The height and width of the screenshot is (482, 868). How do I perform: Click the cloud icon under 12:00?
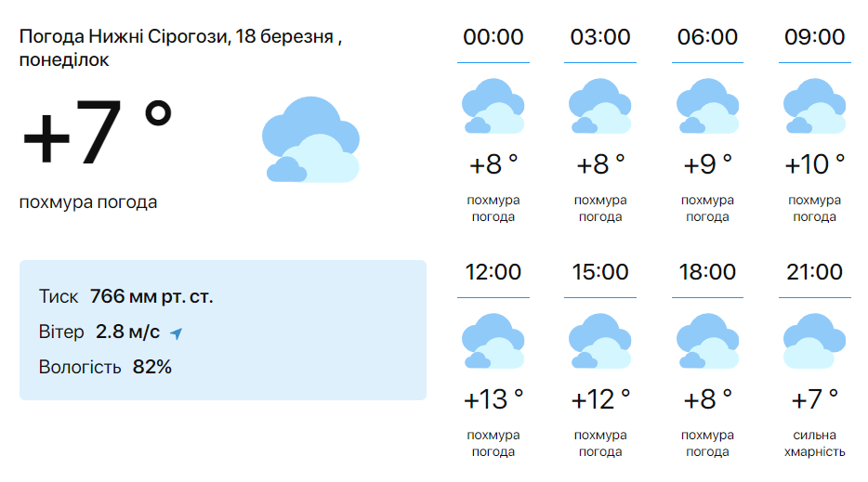pyautogui.click(x=493, y=342)
